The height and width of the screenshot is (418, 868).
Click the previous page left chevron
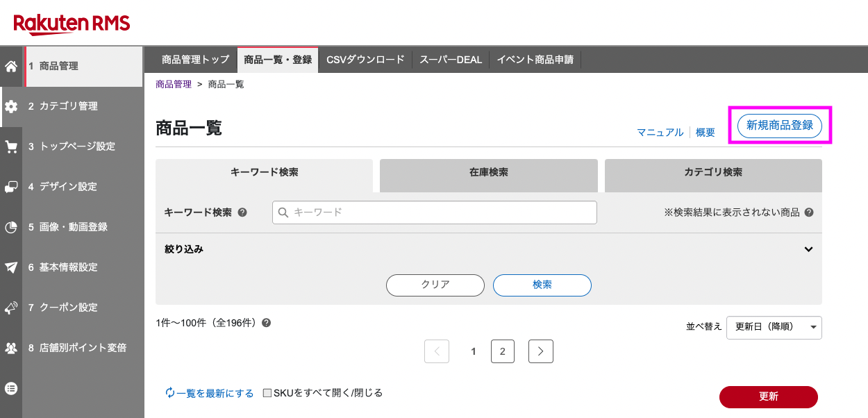pyautogui.click(x=437, y=351)
